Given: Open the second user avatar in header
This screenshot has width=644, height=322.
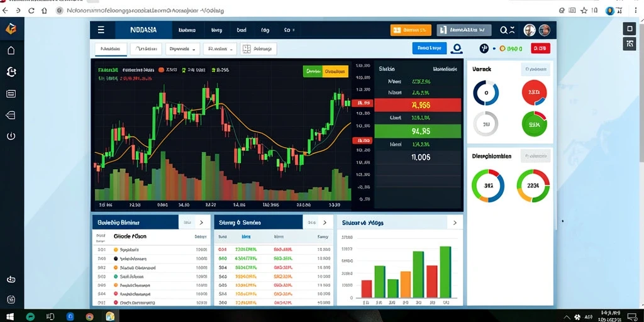Looking at the screenshot, I should [544, 30].
